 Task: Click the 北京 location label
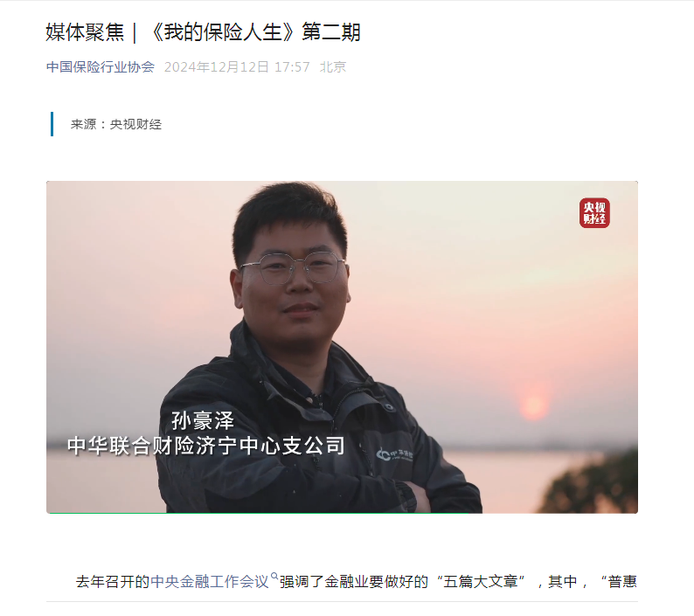333,66
